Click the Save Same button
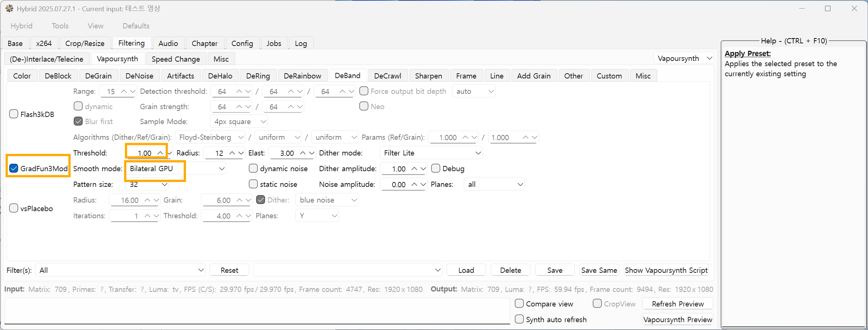This screenshot has width=868, height=330. (x=599, y=270)
